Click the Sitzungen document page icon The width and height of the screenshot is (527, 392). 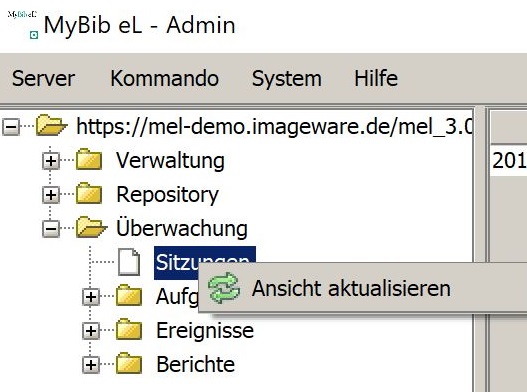(129, 262)
